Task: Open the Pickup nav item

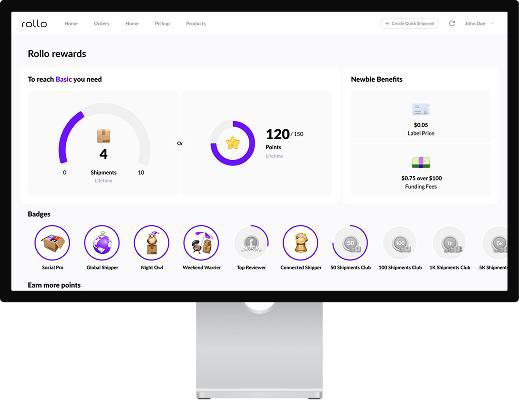Action: click(x=162, y=24)
